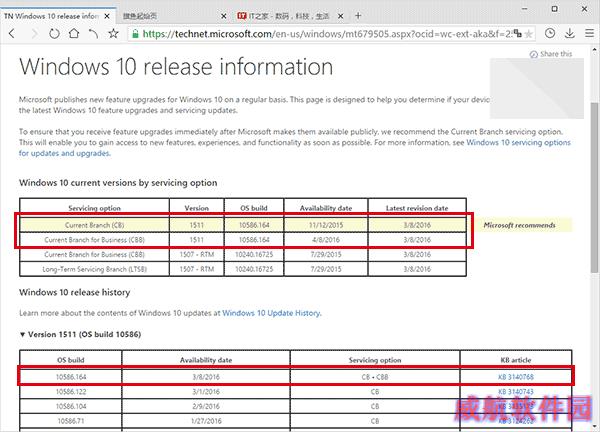Image resolution: width=600 pixels, height=432 pixels.
Task: Close the second browser tab
Action: pos(224,16)
